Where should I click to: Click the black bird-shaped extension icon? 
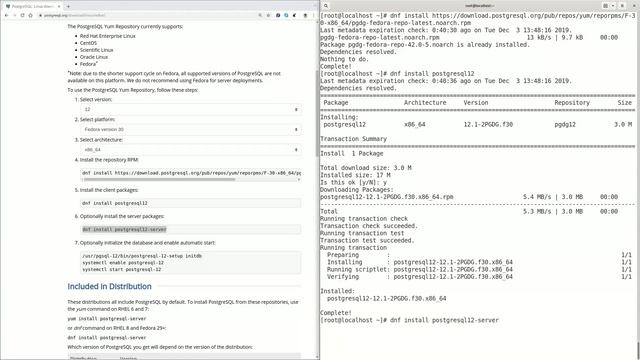[294, 15]
